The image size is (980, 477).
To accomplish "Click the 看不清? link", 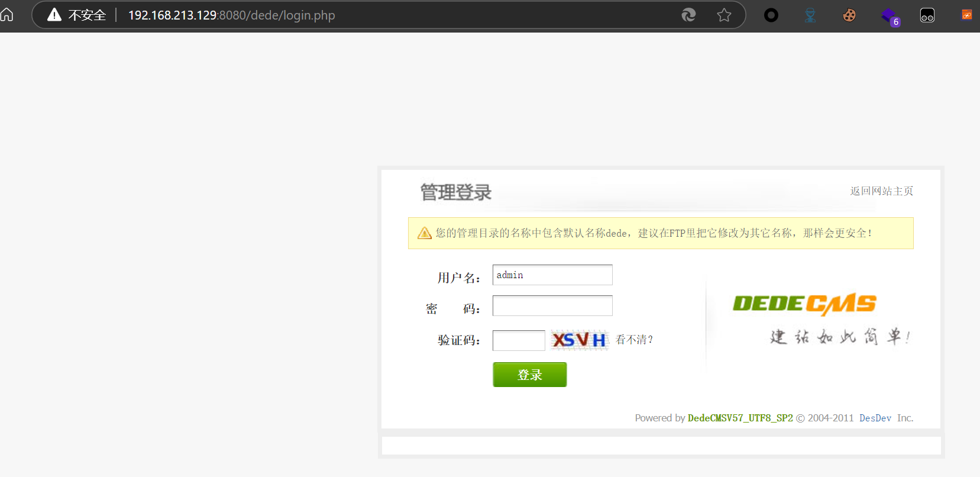I will 634,340.
